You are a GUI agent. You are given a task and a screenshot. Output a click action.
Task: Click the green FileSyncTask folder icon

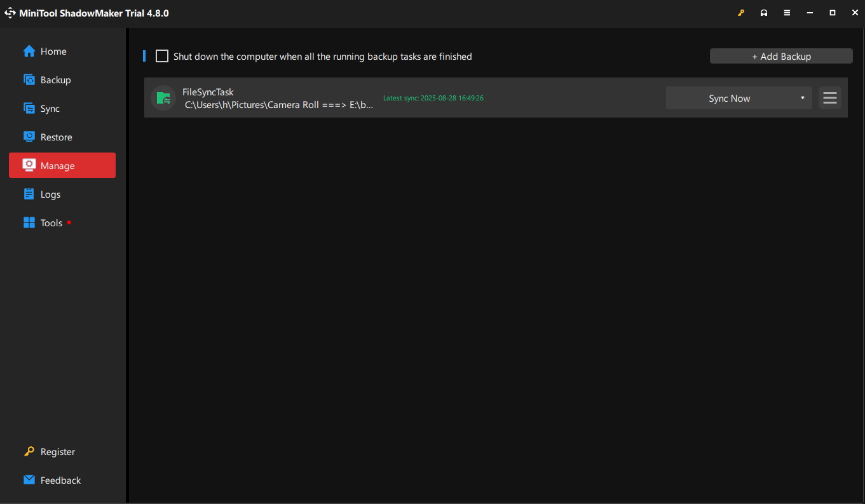point(163,98)
